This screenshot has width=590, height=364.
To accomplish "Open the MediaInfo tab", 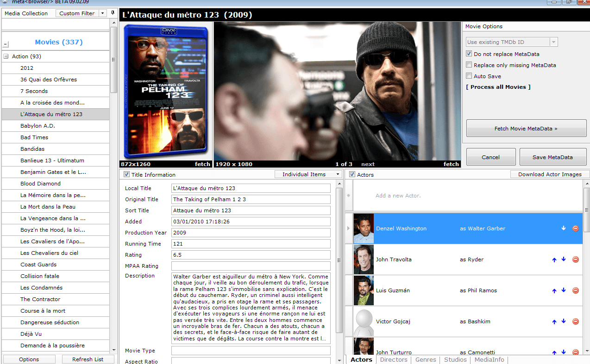I will pos(489,359).
